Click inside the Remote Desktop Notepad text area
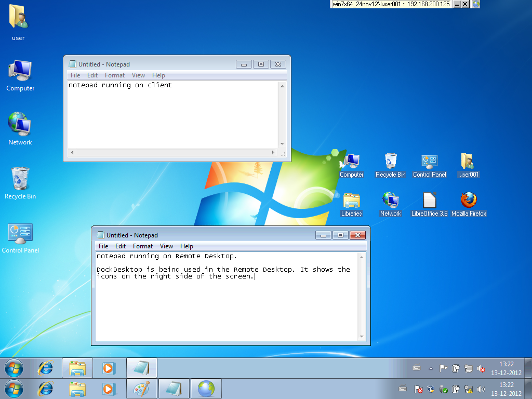This screenshot has height=399, width=532. point(223,307)
